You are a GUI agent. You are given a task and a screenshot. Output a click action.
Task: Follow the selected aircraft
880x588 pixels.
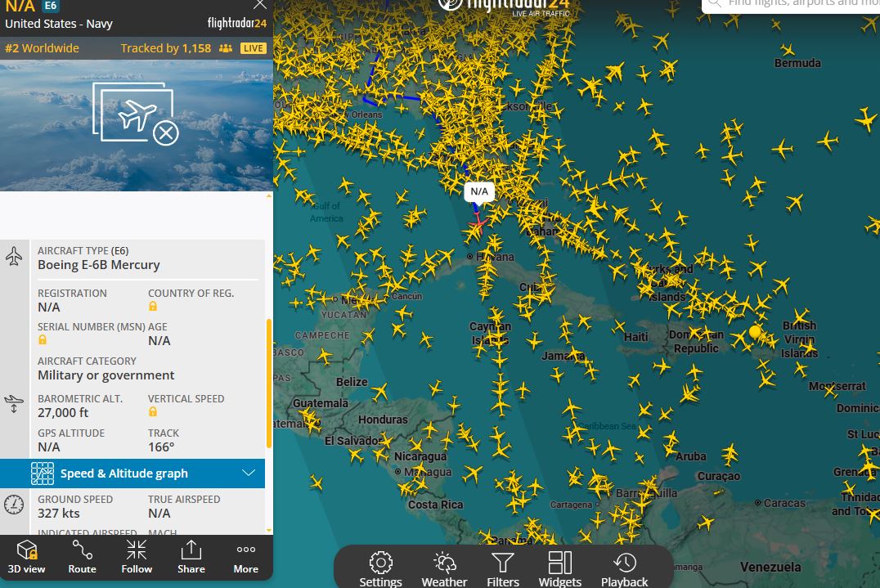(137, 556)
